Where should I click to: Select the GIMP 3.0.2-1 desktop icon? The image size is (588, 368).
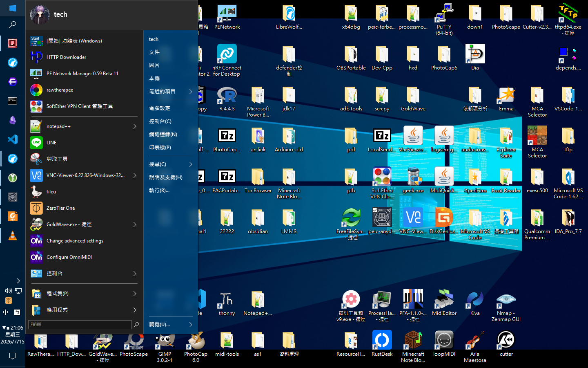point(165,346)
